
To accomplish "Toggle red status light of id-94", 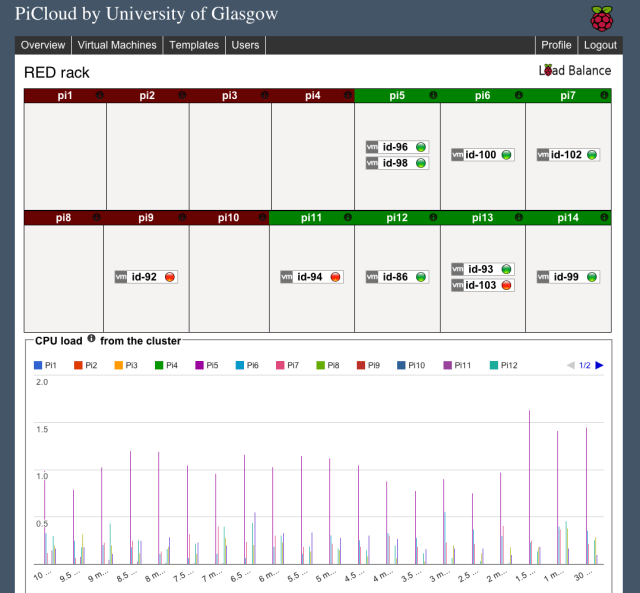I will (x=336, y=277).
